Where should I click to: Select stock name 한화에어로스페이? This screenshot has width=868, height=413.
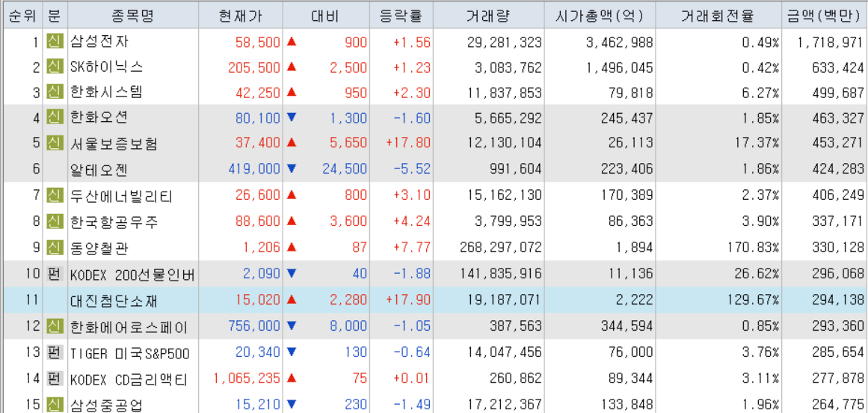click(x=129, y=327)
